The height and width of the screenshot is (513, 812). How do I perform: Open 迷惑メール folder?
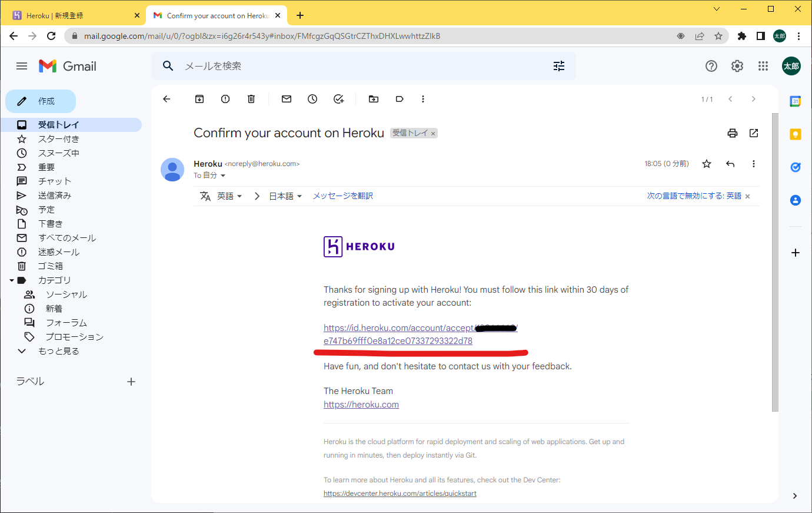tap(58, 252)
